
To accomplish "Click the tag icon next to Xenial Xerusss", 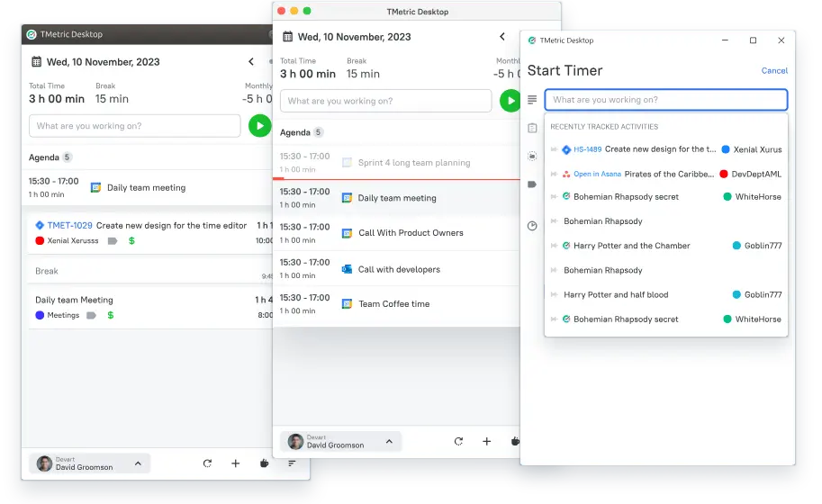I will pos(113,241).
